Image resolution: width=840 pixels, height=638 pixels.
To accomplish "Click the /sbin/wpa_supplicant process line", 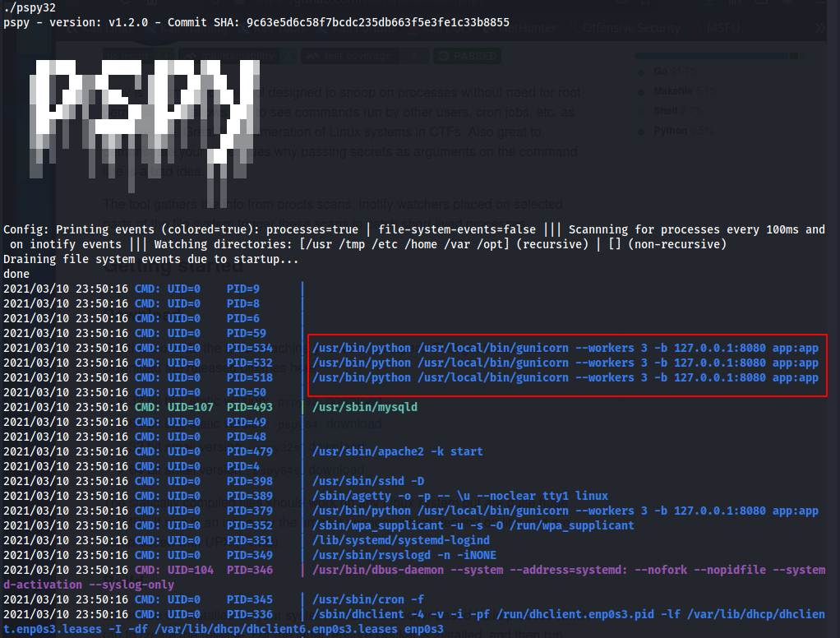I will [473, 525].
